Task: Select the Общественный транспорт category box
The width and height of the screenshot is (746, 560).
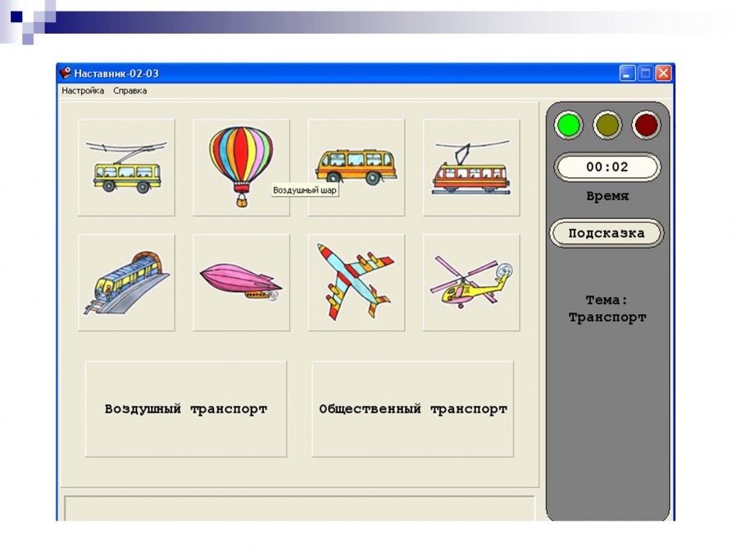Action: [x=413, y=408]
